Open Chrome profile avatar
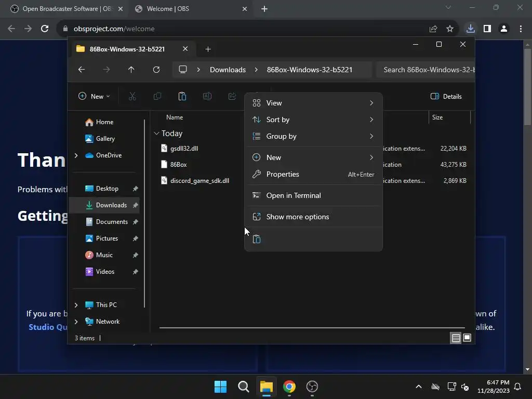The image size is (532, 399). pyautogui.click(x=504, y=29)
